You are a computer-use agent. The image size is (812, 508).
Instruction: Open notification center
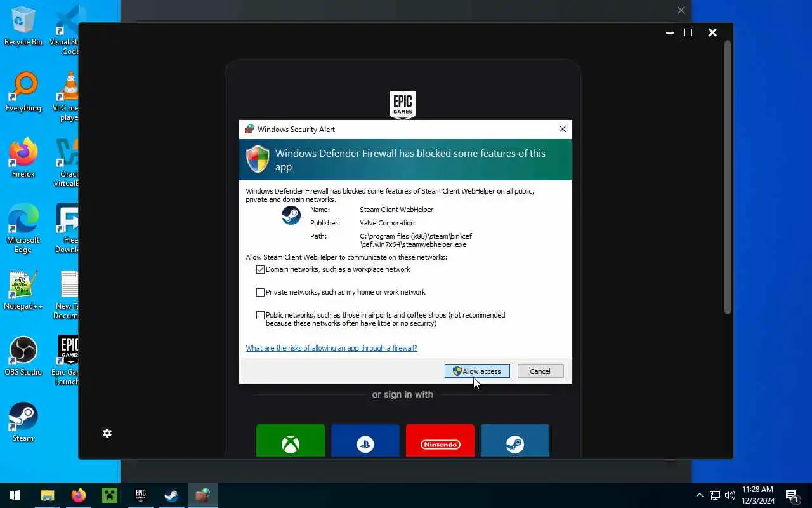792,495
